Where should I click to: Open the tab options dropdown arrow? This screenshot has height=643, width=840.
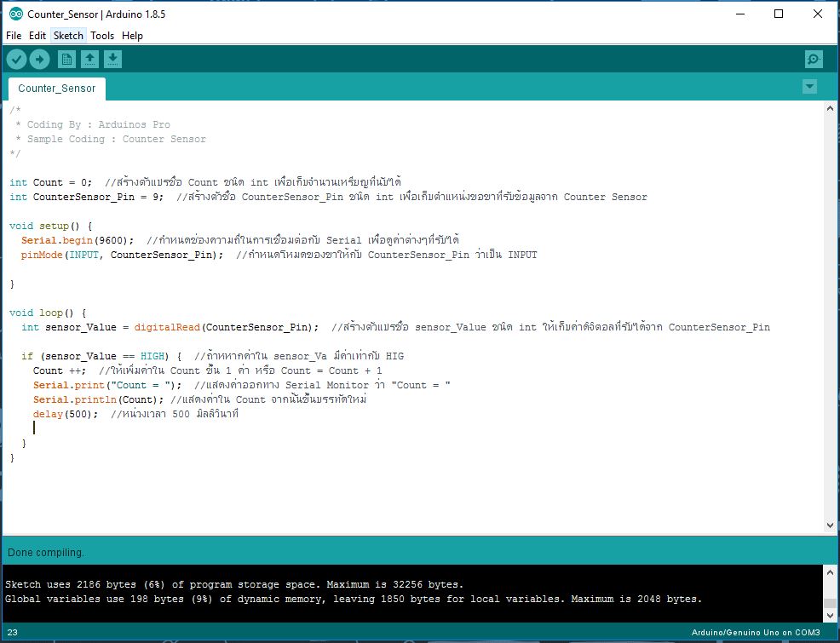(x=809, y=86)
